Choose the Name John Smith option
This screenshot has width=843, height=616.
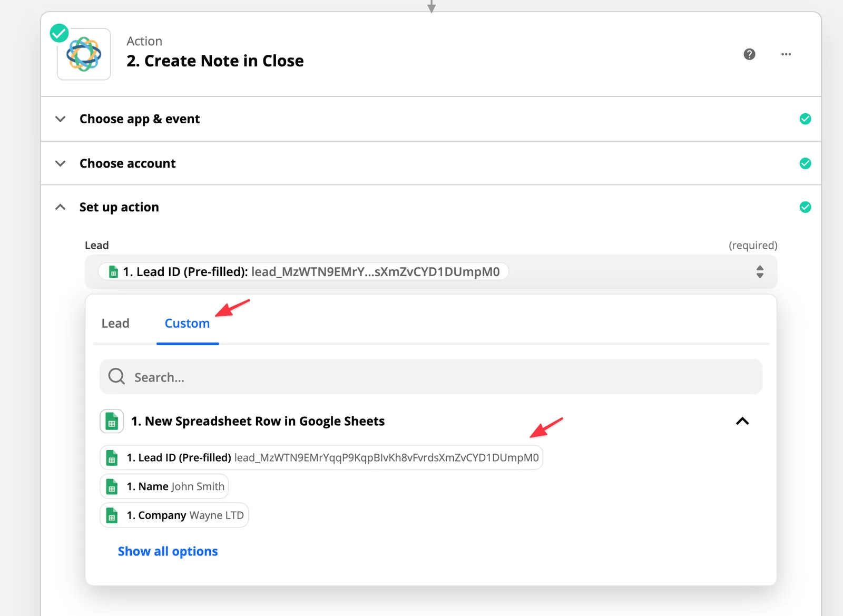(x=164, y=486)
